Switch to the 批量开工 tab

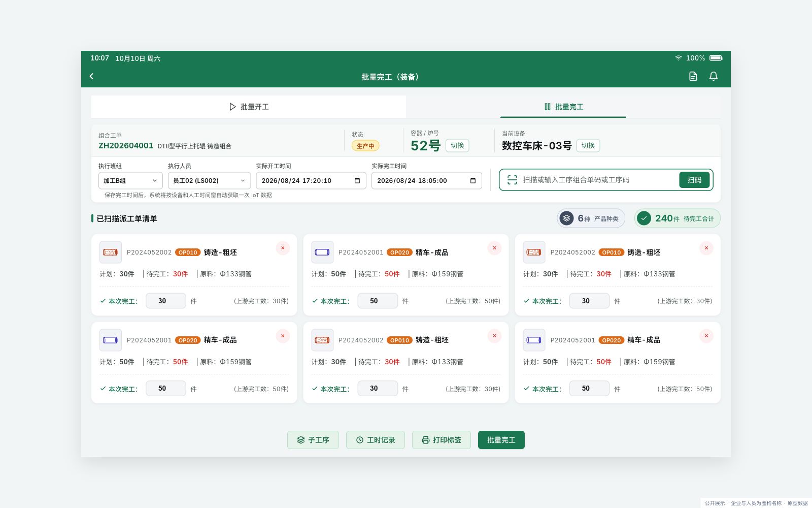[249, 107]
